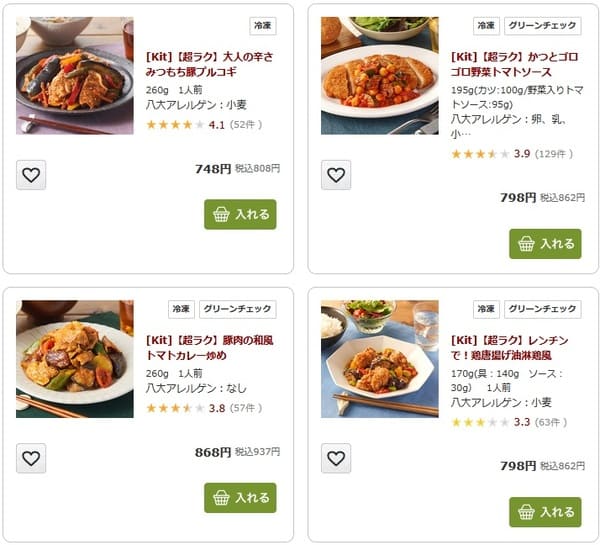View the 豚プルコギ dish photo

(x=75, y=75)
